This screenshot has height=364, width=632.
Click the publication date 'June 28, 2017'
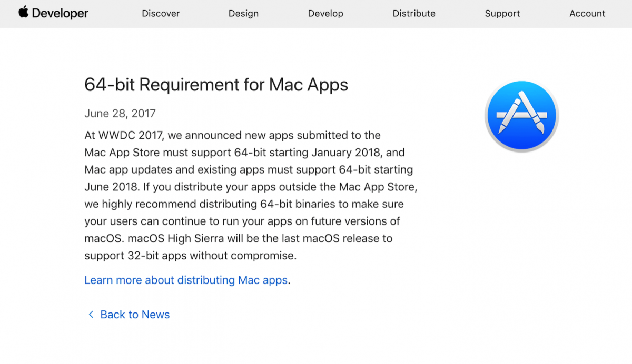(x=120, y=113)
